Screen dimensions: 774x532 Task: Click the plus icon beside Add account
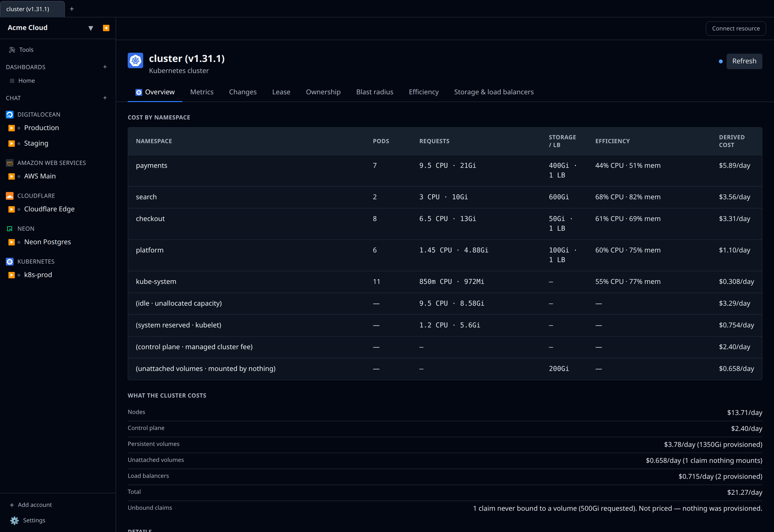[12, 505]
